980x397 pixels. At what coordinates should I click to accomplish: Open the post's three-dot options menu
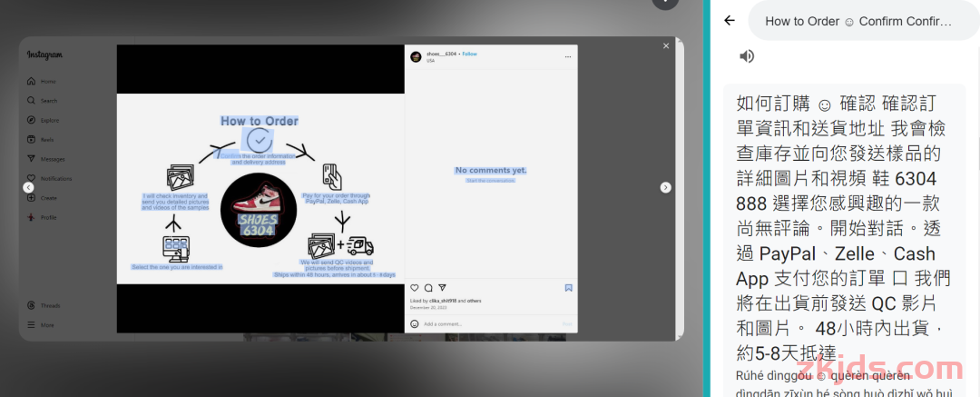(x=567, y=56)
